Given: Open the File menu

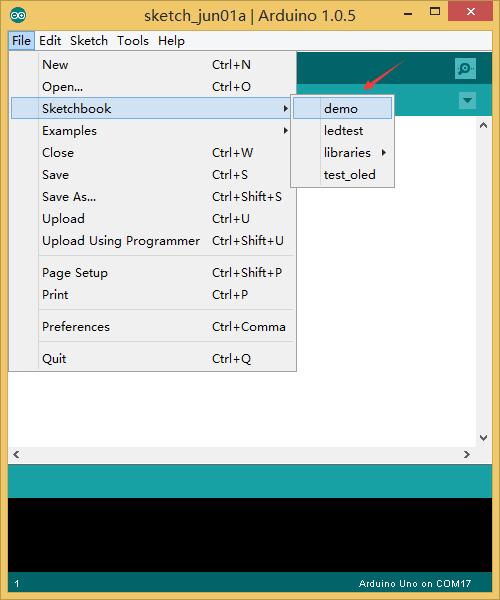Looking at the screenshot, I should point(21,41).
